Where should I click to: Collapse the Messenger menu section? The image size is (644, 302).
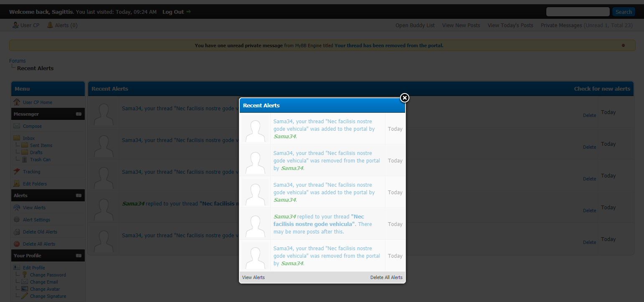pos(79,114)
